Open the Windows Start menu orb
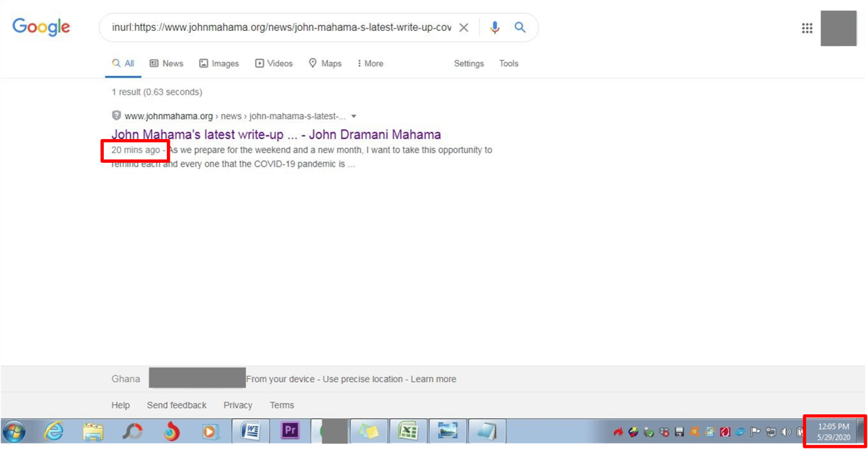This screenshot has width=868, height=449. (x=14, y=432)
